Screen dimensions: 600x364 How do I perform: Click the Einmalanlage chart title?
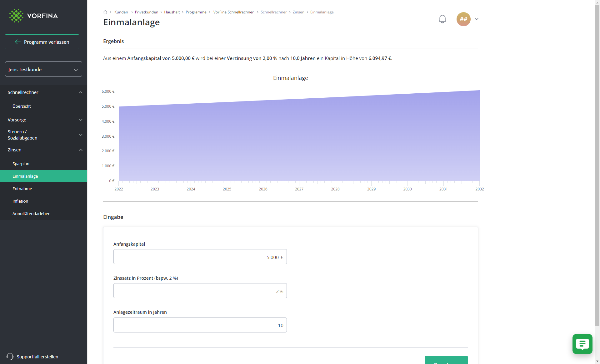pos(291,78)
